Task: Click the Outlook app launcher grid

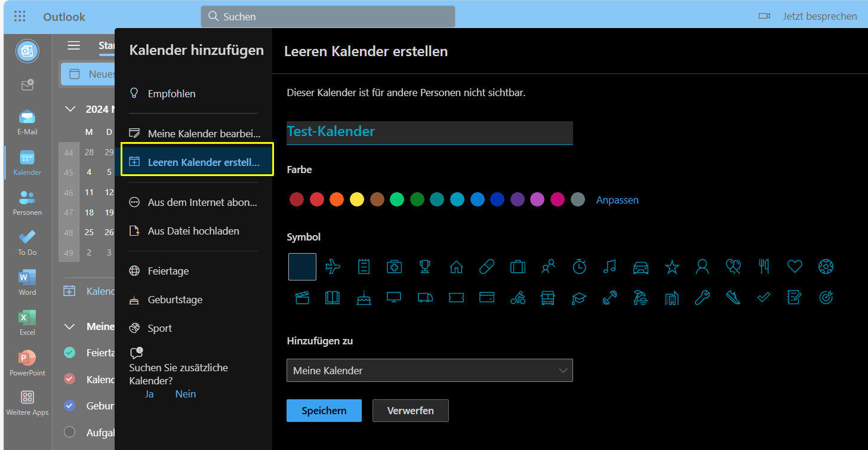Action: [20, 17]
